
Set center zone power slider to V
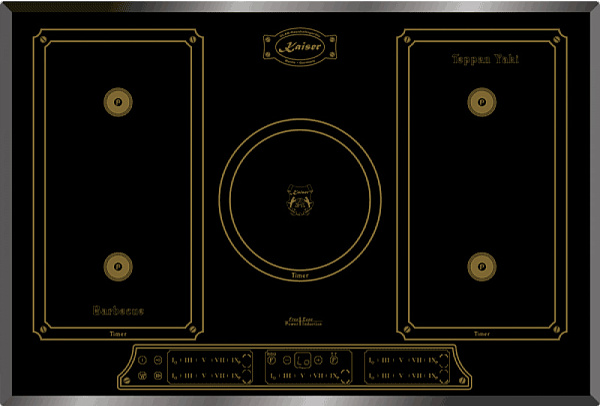301,377
